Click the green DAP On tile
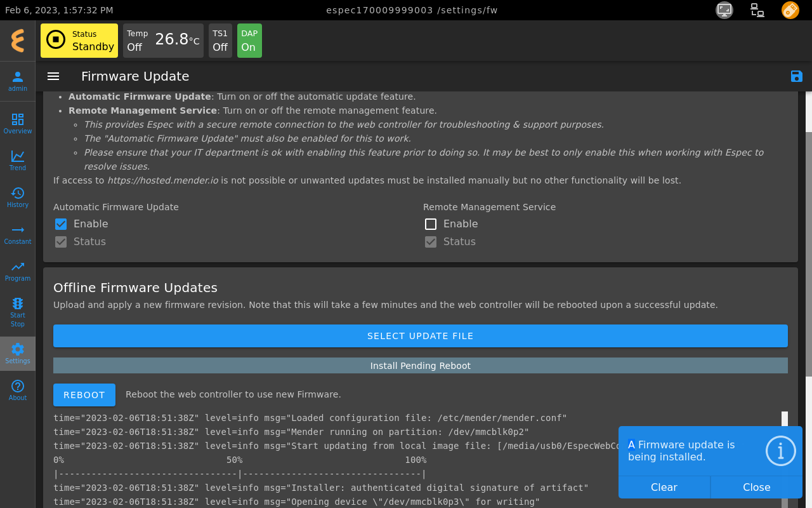Image resolution: width=812 pixels, height=508 pixels. (249, 41)
